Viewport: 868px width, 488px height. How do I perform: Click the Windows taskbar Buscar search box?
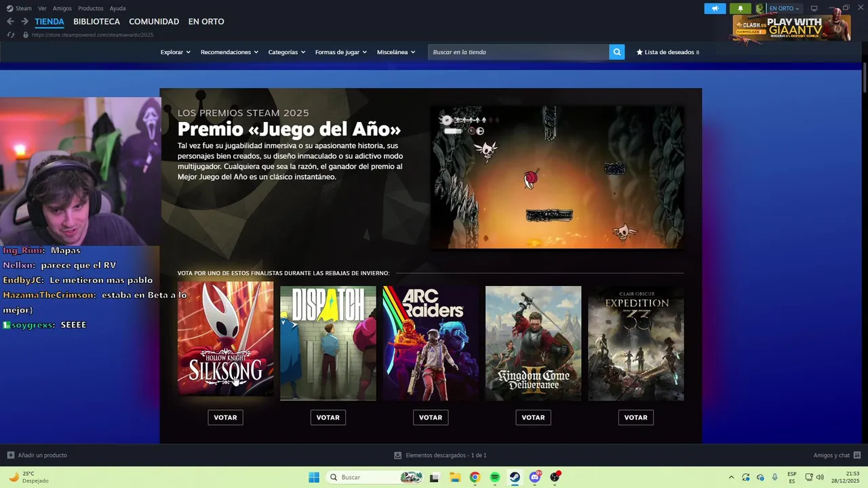tap(373, 477)
